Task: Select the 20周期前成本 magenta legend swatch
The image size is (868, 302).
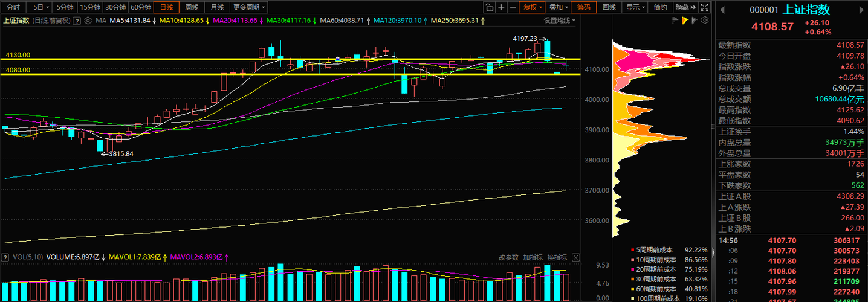Action: coord(633,269)
